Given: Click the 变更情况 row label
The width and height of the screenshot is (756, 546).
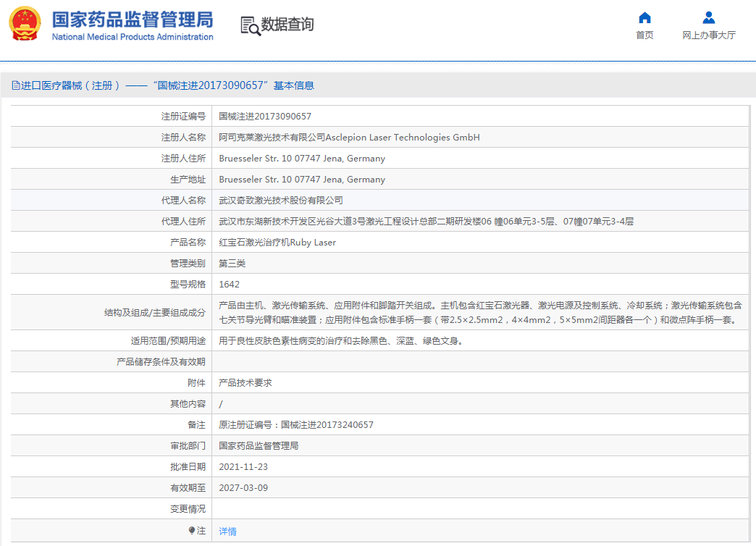Looking at the screenshot, I should [x=188, y=509].
